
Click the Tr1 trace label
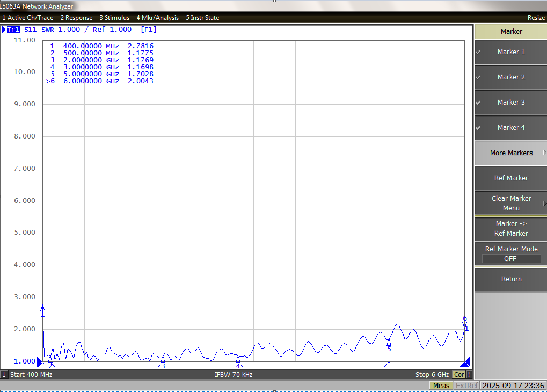pos(13,30)
